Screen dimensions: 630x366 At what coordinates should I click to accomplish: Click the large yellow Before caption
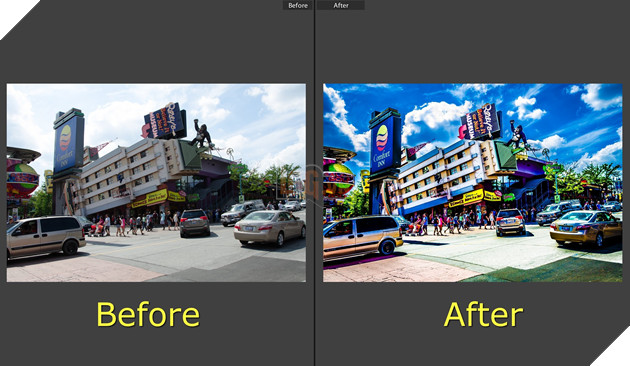coord(148,314)
